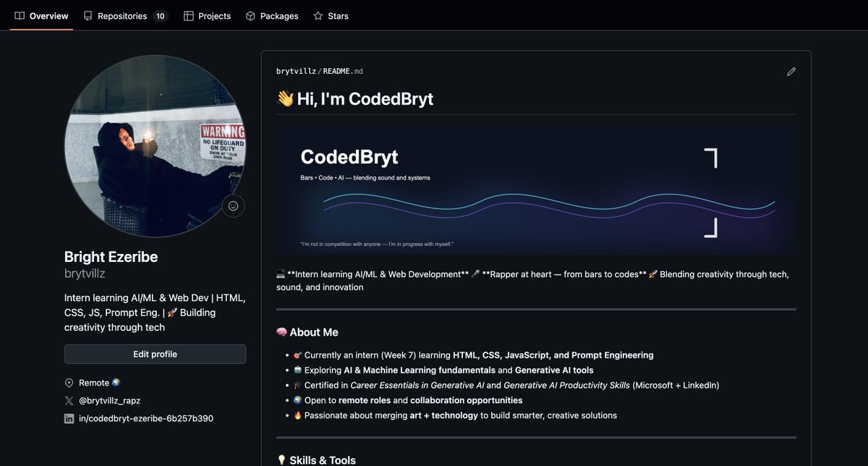868x466 pixels.
Task: Click the location pin icon next to Remote
Action: coord(69,382)
